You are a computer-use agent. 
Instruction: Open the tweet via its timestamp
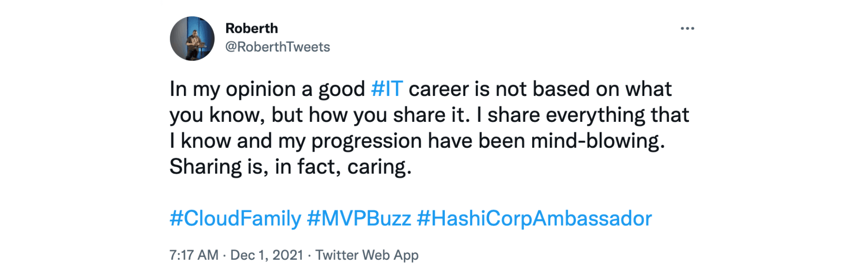pos(193,255)
